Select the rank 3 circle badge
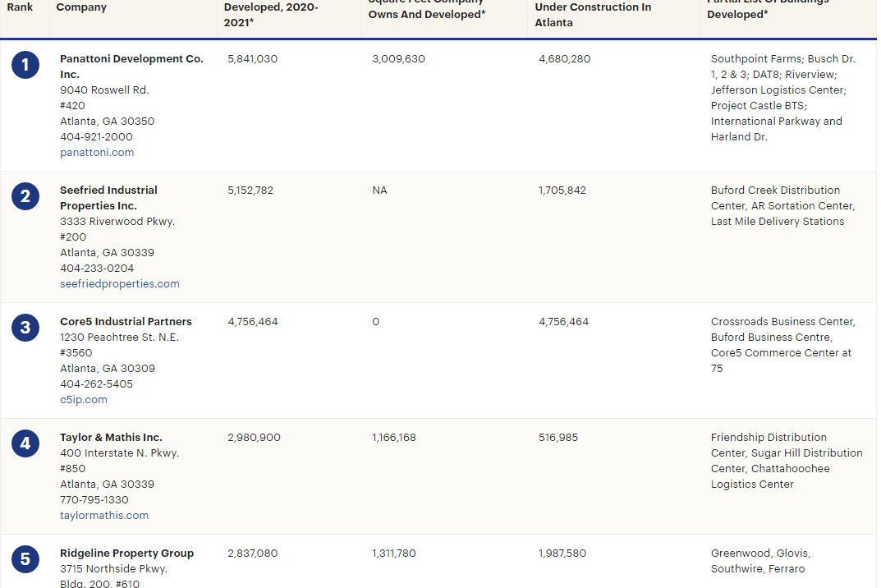This screenshot has width=881, height=588. (x=25, y=328)
